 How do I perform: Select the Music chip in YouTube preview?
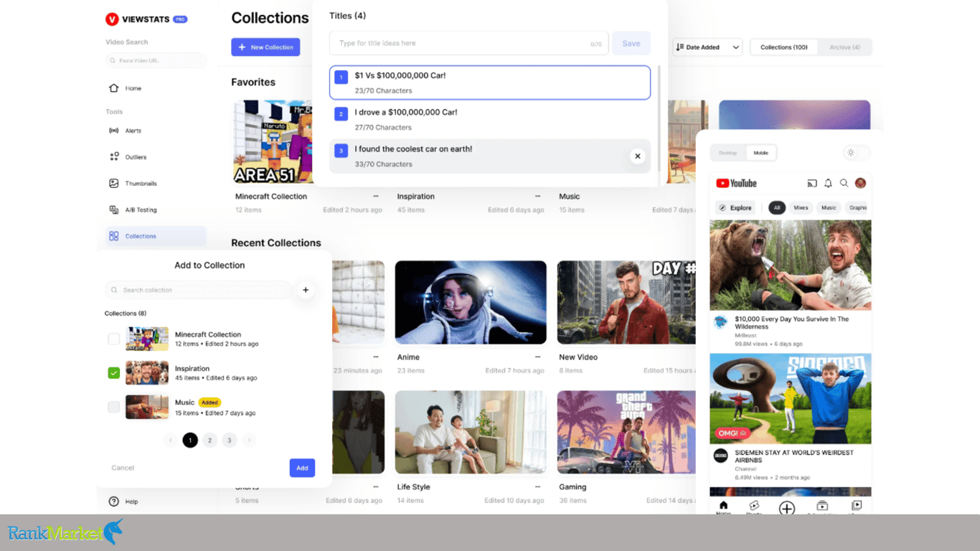[829, 208]
